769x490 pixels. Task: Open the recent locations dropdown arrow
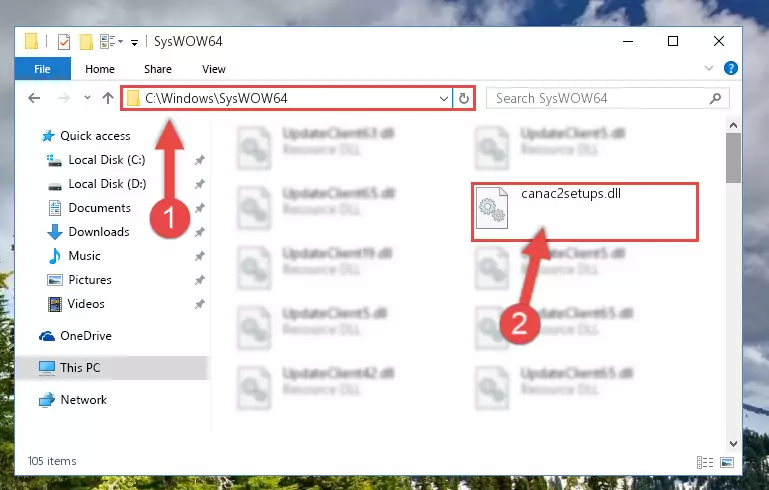(87, 98)
